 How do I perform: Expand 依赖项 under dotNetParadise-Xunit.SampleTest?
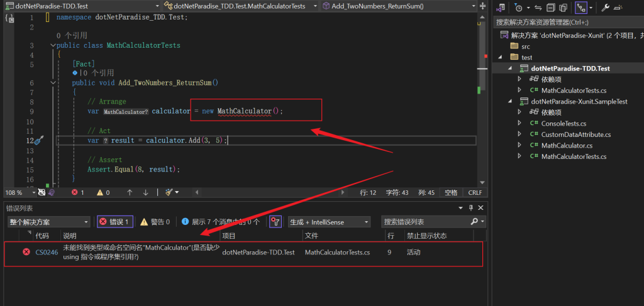(x=519, y=112)
